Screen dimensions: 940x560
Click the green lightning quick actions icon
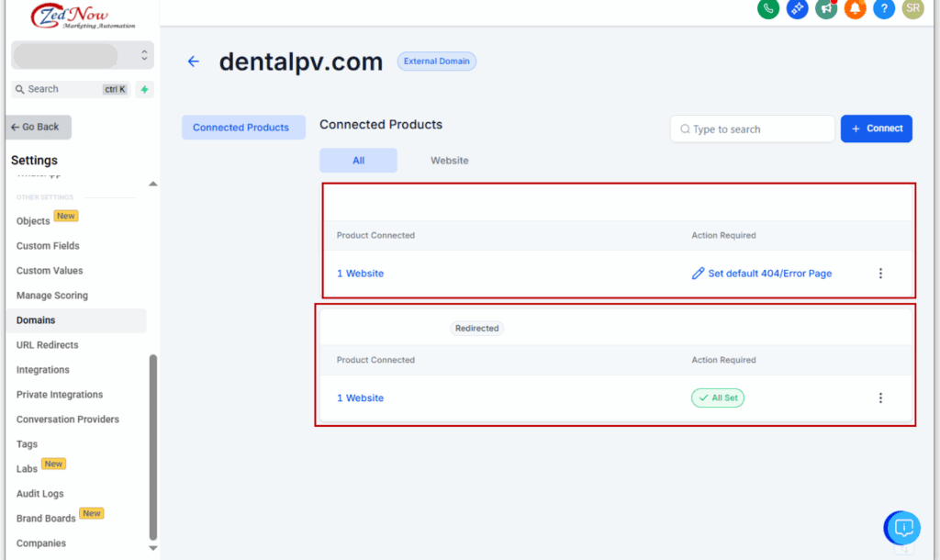(x=144, y=89)
